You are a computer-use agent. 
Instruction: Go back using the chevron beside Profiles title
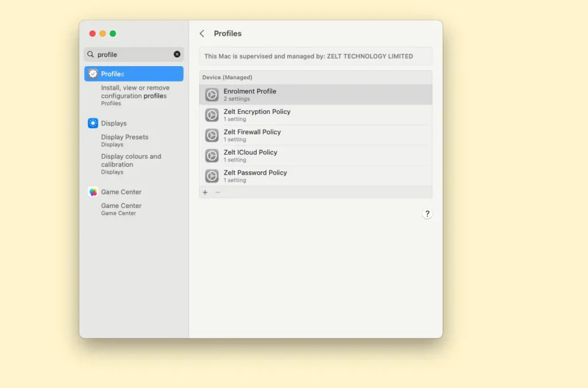pos(202,34)
